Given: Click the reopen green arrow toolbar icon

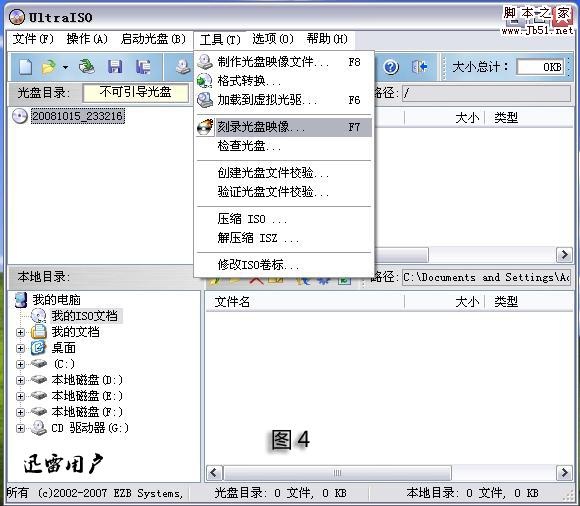Looking at the screenshot, I should (87, 67).
